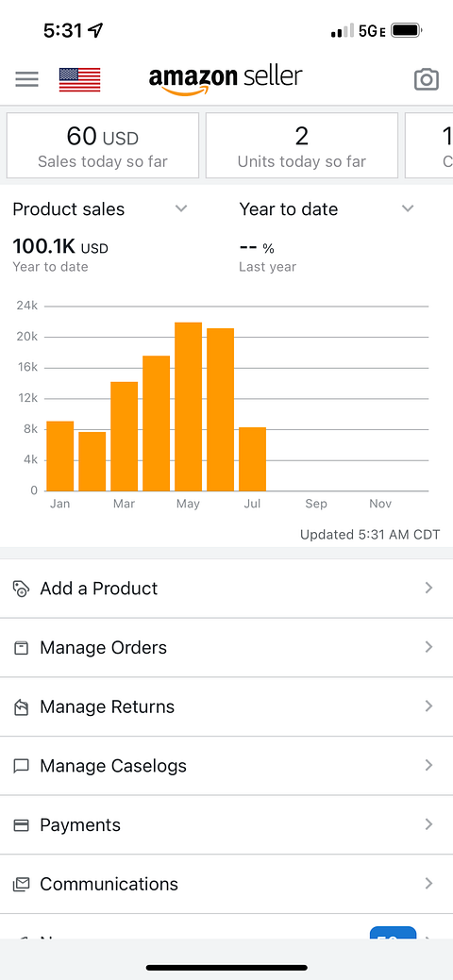Viewport: 453px width, 980px height.
Task: Select the May sales bar in chart
Action: 189,407
